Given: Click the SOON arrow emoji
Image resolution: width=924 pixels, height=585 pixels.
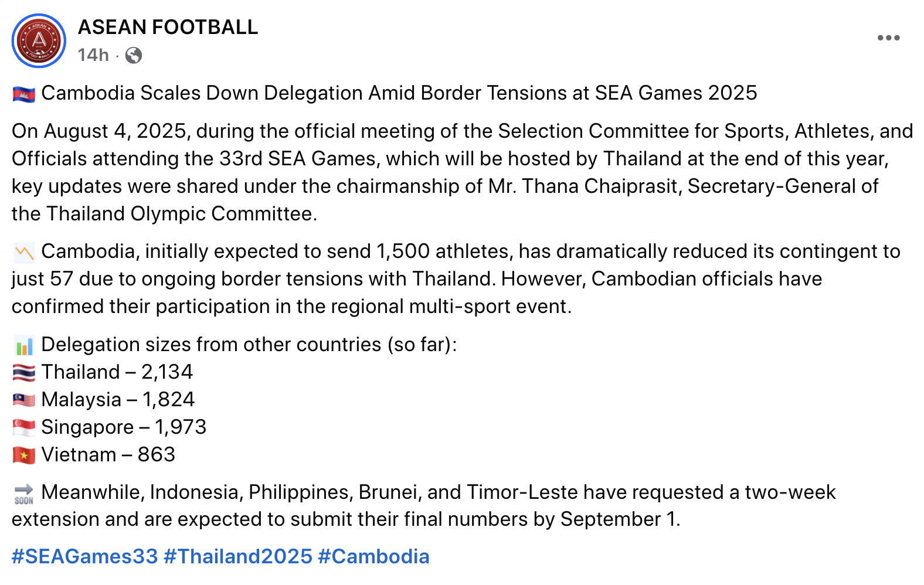Looking at the screenshot, I should pos(24,494).
